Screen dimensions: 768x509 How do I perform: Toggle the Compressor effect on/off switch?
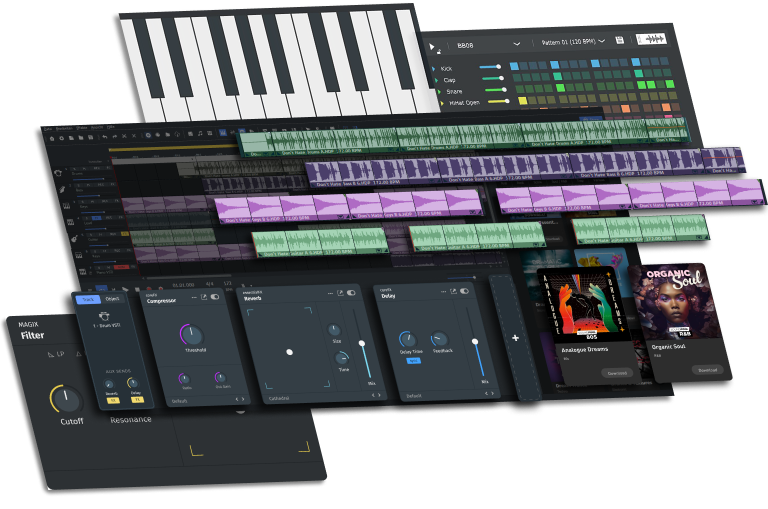pyautogui.click(x=215, y=297)
